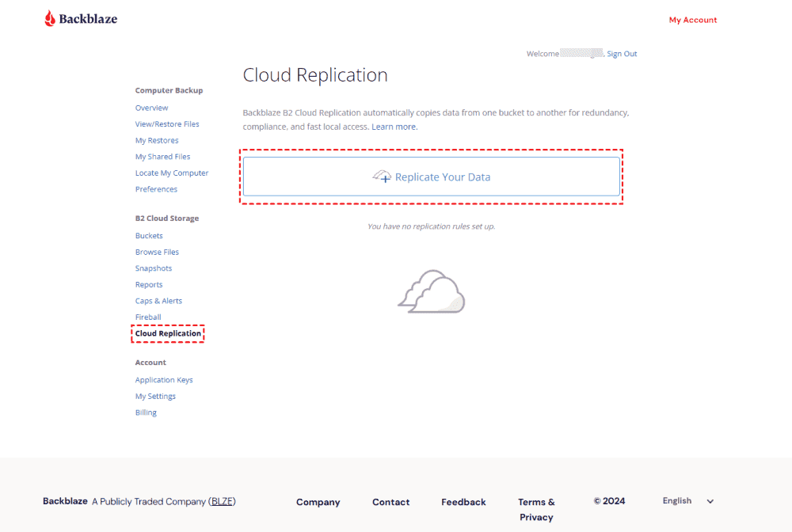This screenshot has height=532, width=792.
Task: Open Learn more about Cloud Replication
Action: click(394, 127)
